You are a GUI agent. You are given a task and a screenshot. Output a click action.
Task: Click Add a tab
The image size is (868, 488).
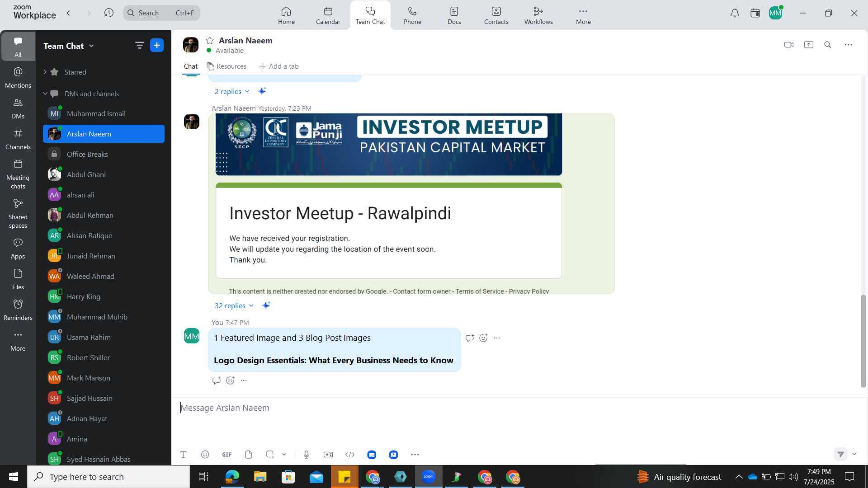[279, 66]
